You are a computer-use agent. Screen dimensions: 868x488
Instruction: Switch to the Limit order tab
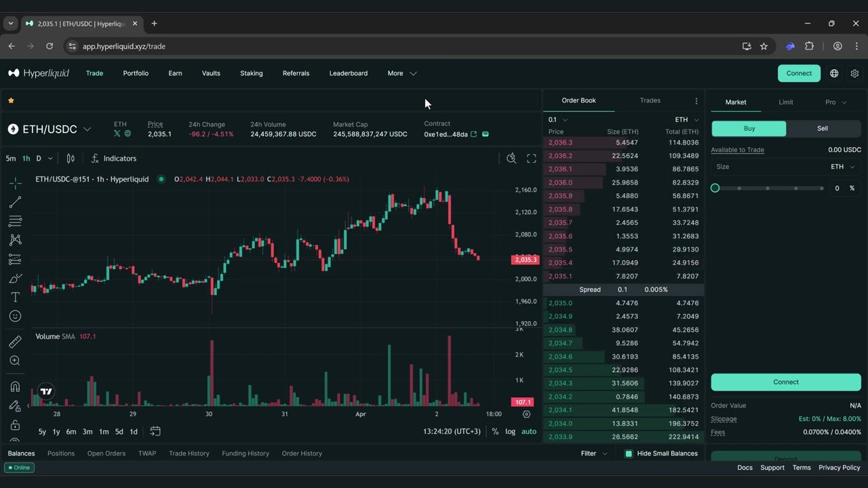click(x=786, y=102)
